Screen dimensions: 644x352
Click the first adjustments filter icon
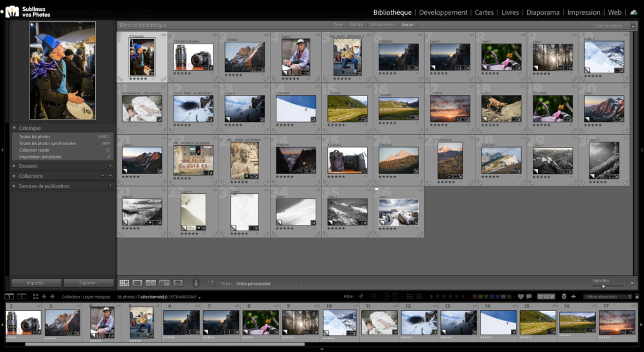coord(409,297)
